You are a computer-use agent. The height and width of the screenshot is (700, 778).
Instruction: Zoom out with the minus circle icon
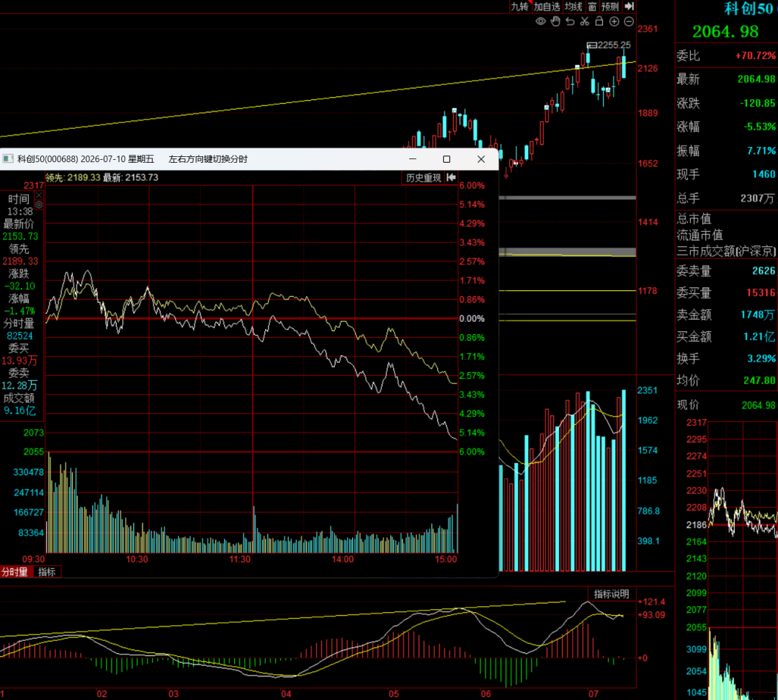tap(629, 22)
